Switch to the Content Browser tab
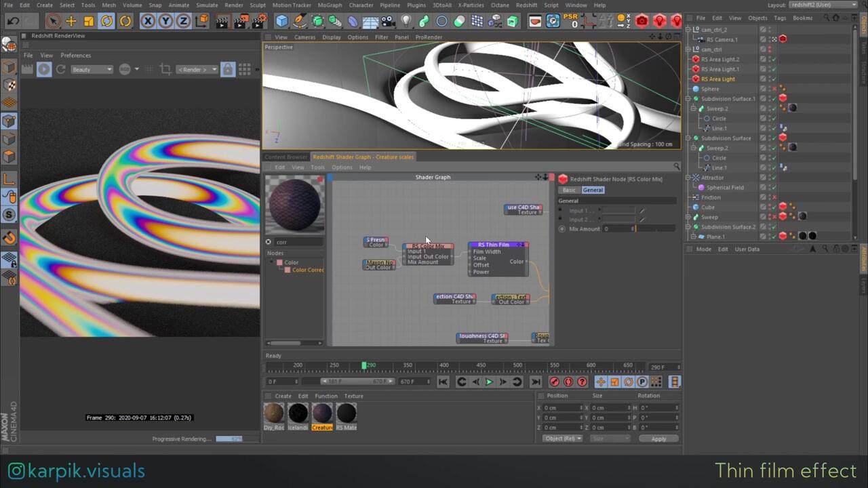This screenshot has height=488, width=868. 285,157
